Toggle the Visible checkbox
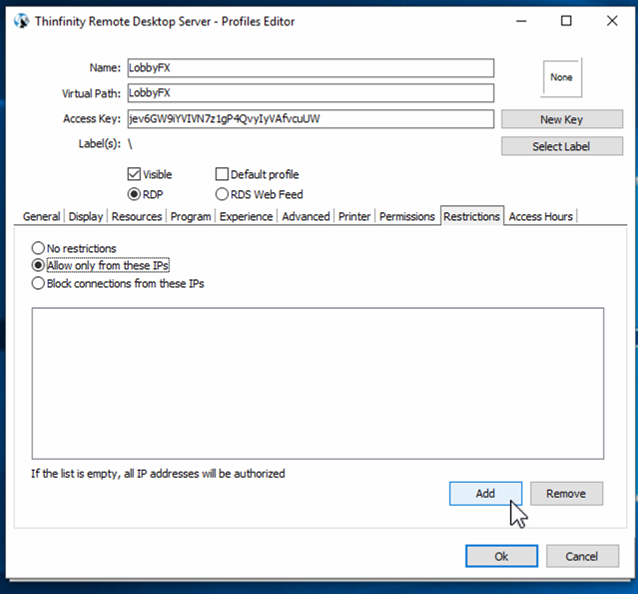 click(x=135, y=174)
